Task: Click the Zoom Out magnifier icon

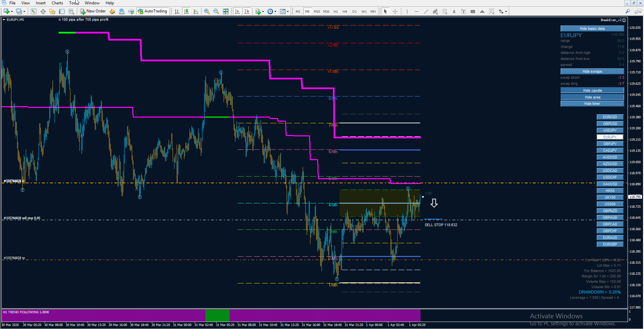Action: [x=216, y=11]
